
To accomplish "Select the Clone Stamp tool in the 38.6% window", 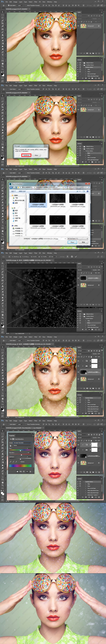I will [x=3, y=286].
